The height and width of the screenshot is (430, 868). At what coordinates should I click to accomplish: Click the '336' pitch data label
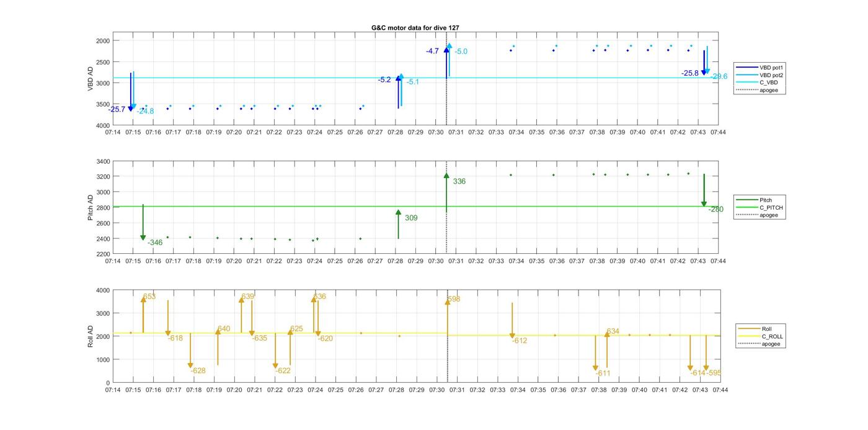point(459,181)
